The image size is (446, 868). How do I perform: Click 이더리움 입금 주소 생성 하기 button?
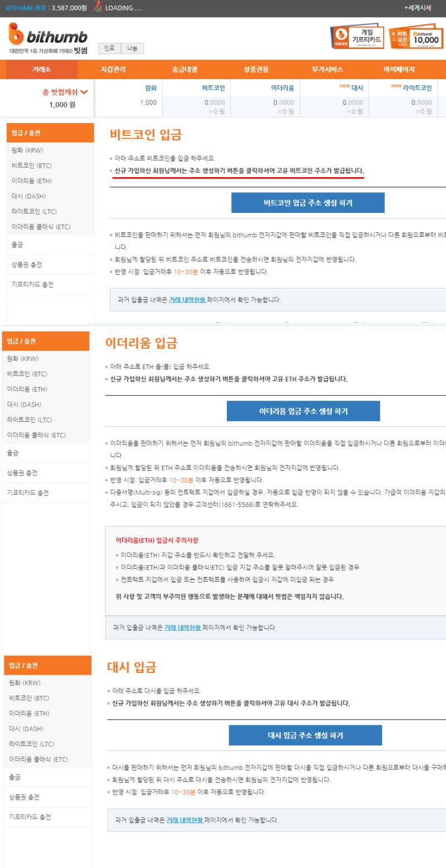[303, 411]
